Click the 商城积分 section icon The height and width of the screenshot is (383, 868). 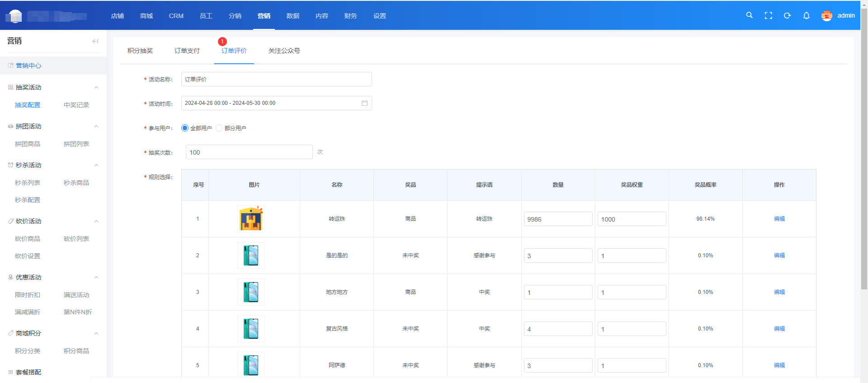10,333
